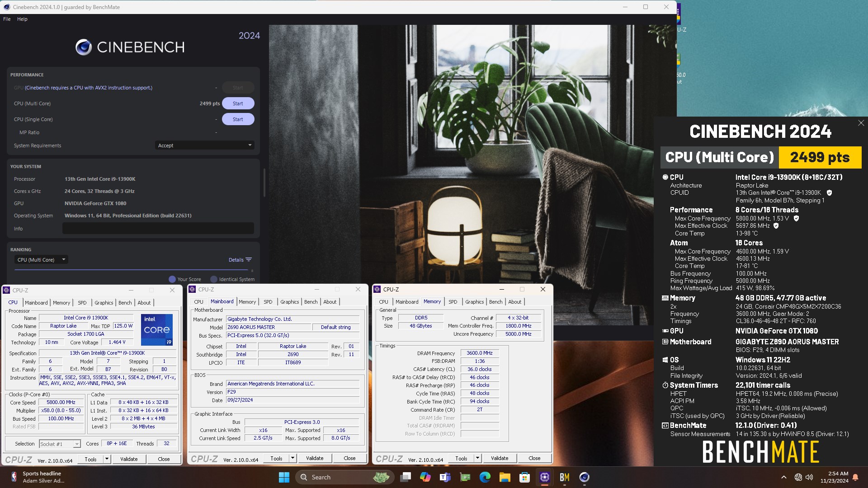The width and height of the screenshot is (868, 488).
Task: Click the Info text field in Your System
Action: [158, 229]
